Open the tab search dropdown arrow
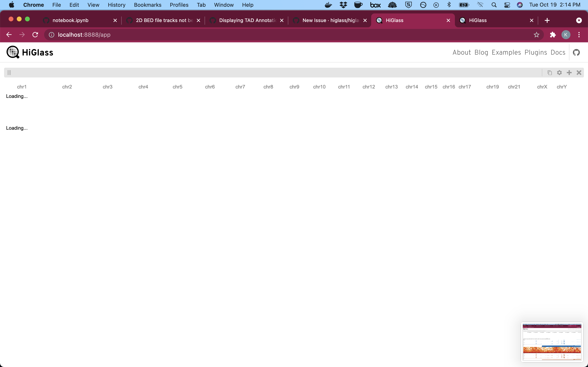The width and height of the screenshot is (588, 367). click(x=579, y=20)
